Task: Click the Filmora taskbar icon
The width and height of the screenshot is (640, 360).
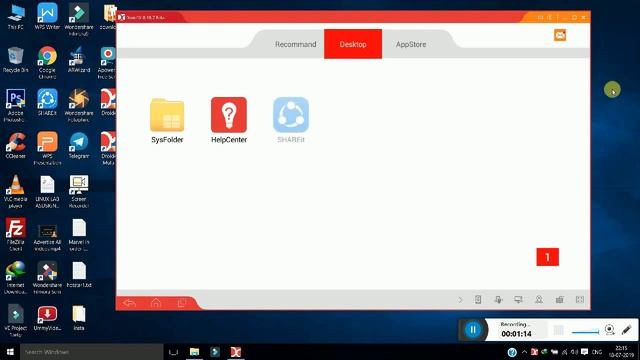Action: click(215, 352)
